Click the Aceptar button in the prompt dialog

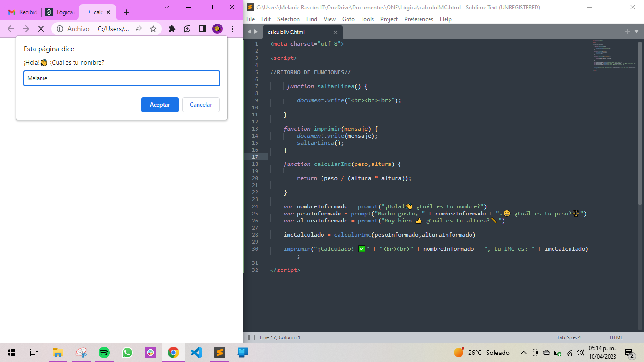160,105
